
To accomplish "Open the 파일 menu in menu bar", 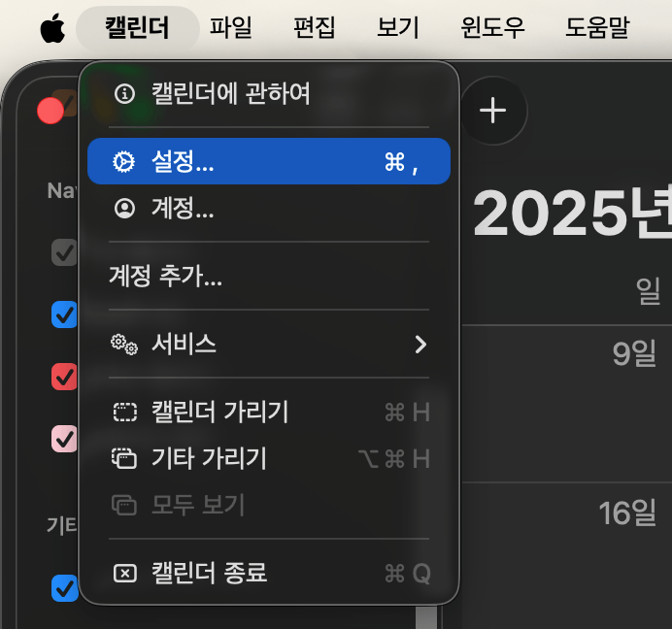I will (231, 28).
